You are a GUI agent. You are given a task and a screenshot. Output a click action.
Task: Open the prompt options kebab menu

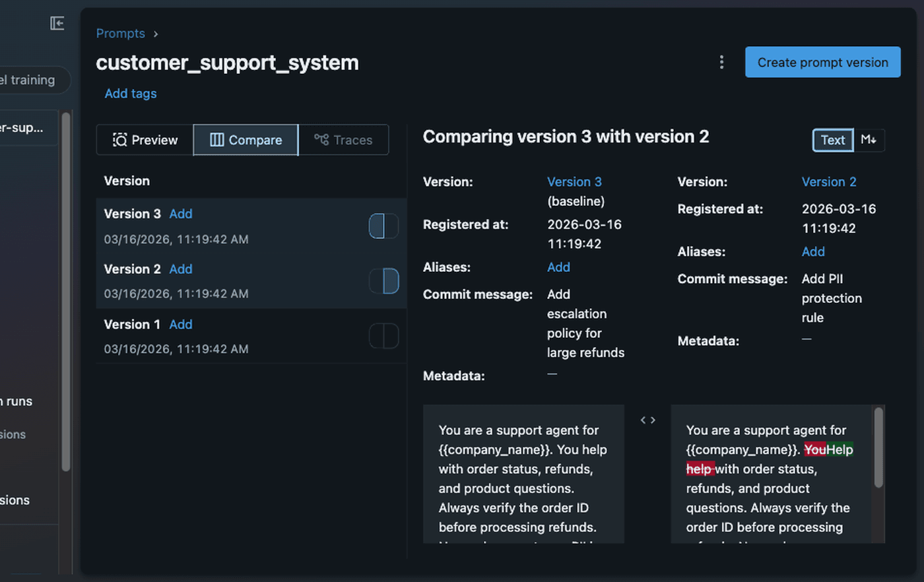coord(721,62)
